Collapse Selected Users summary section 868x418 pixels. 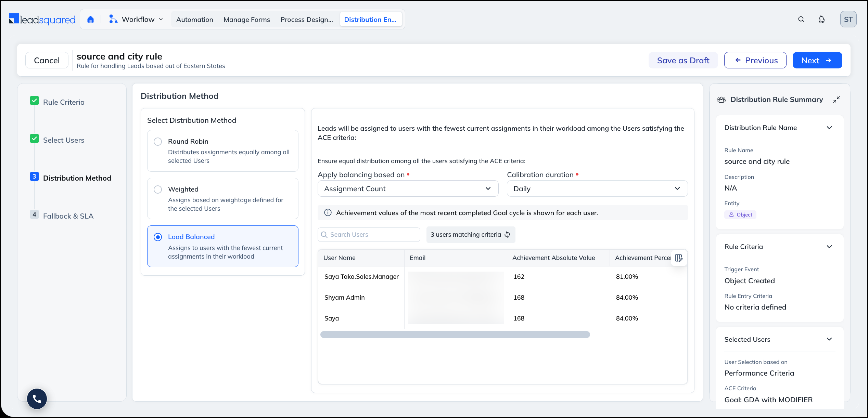coord(829,339)
